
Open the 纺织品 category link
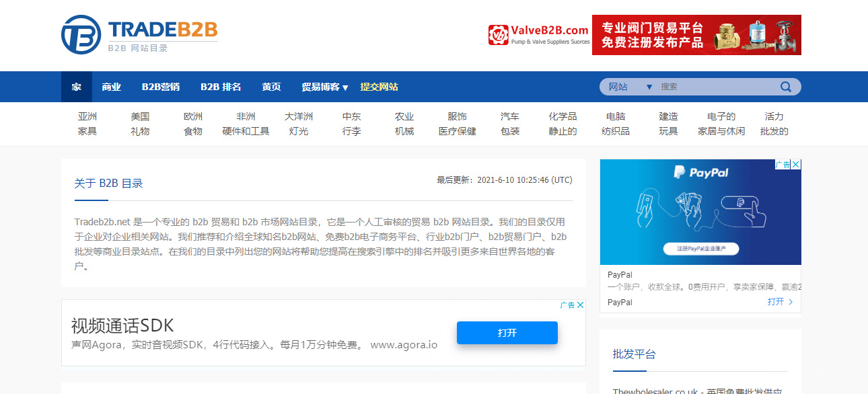pyautogui.click(x=616, y=131)
